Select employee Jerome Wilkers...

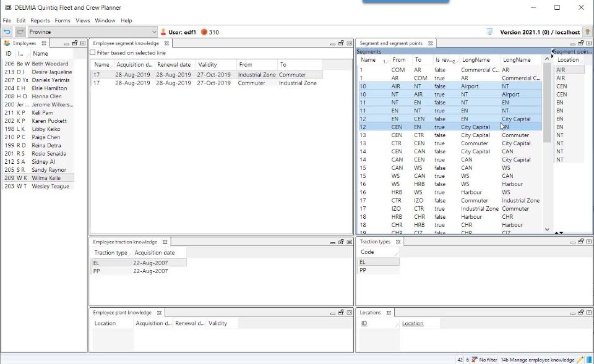coord(38,104)
